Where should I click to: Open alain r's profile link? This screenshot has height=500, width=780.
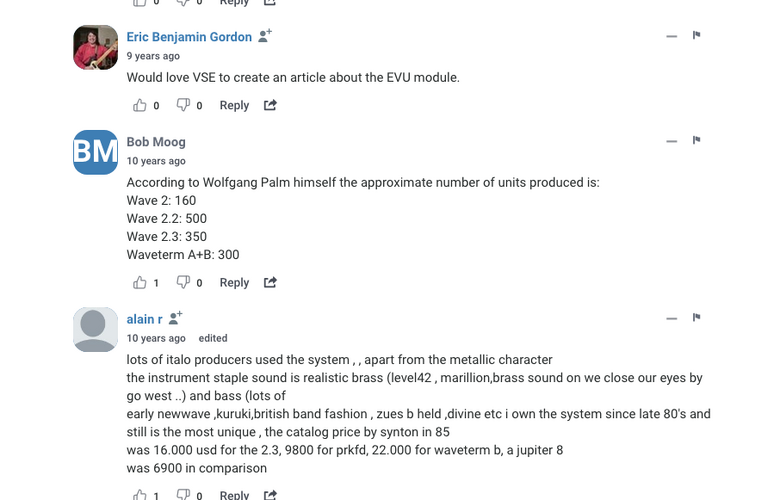click(144, 319)
